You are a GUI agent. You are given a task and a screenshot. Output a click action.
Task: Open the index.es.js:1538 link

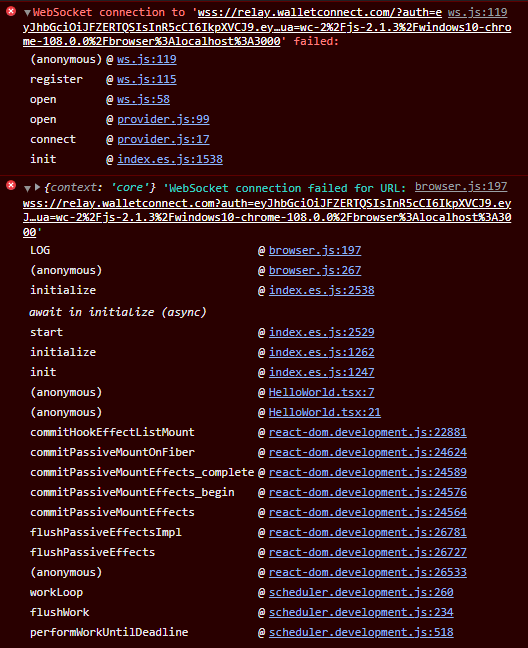170,159
